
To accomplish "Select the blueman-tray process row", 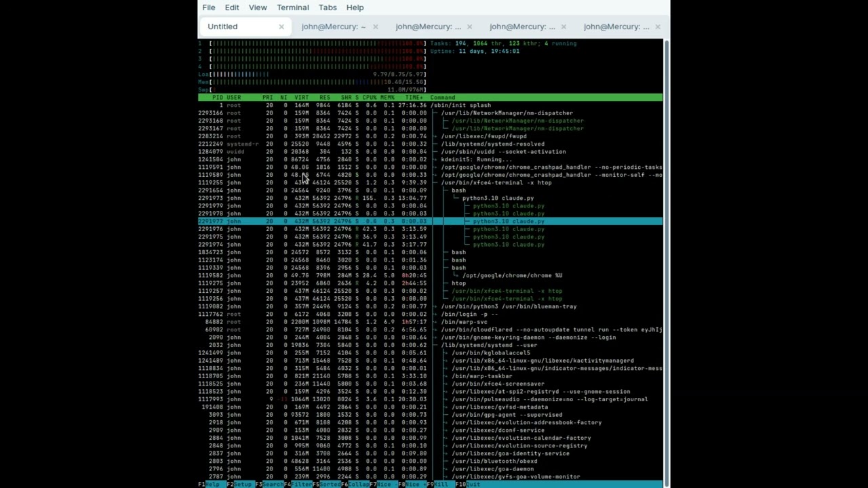I will pyautogui.click(x=430, y=306).
